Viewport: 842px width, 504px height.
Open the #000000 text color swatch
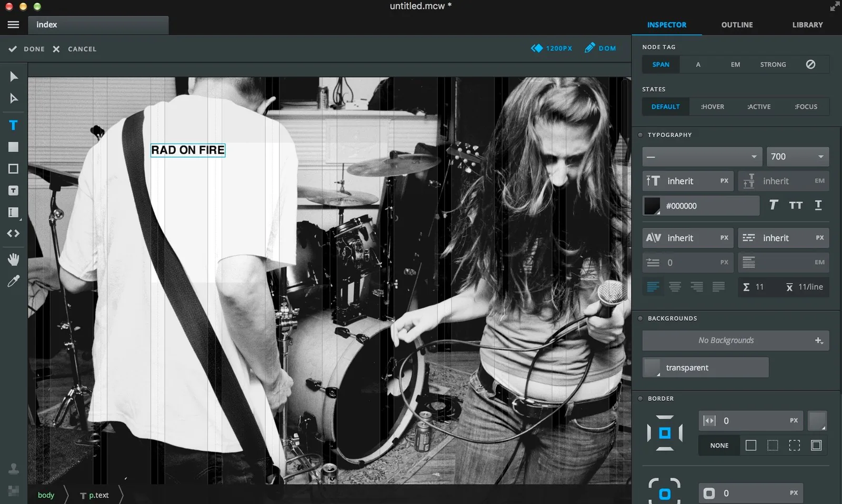click(653, 206)
